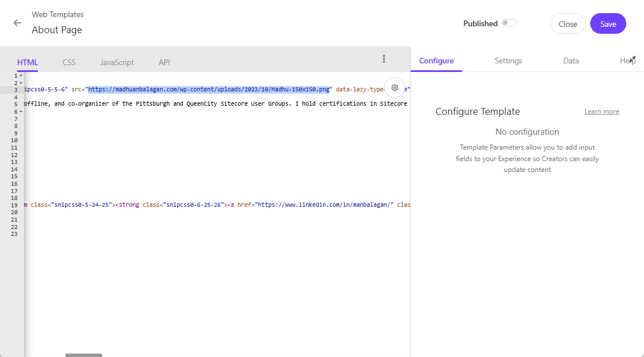
Task: Open the Data tab in side panel
Action: pos(571,61)
